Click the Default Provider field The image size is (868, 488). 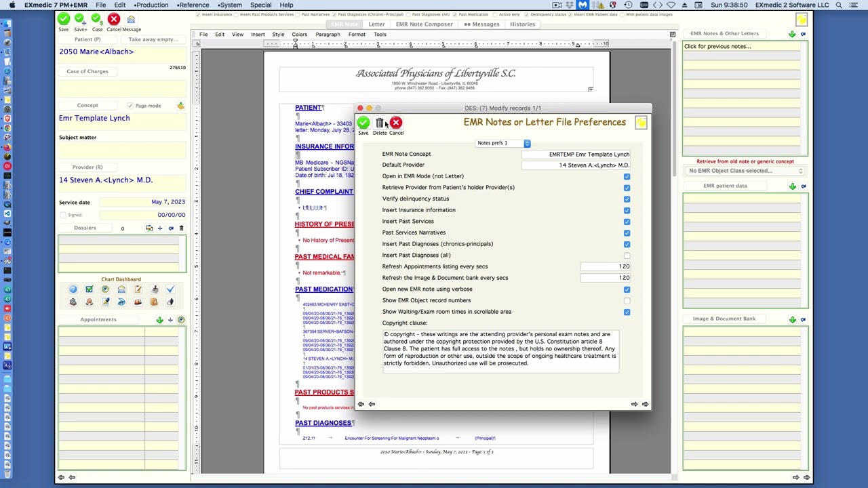(576, 165)
